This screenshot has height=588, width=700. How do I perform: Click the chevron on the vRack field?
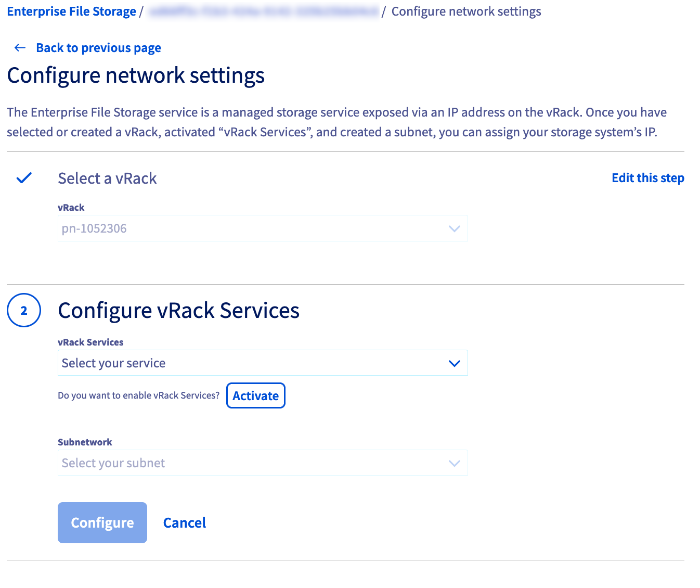(453, 228)
